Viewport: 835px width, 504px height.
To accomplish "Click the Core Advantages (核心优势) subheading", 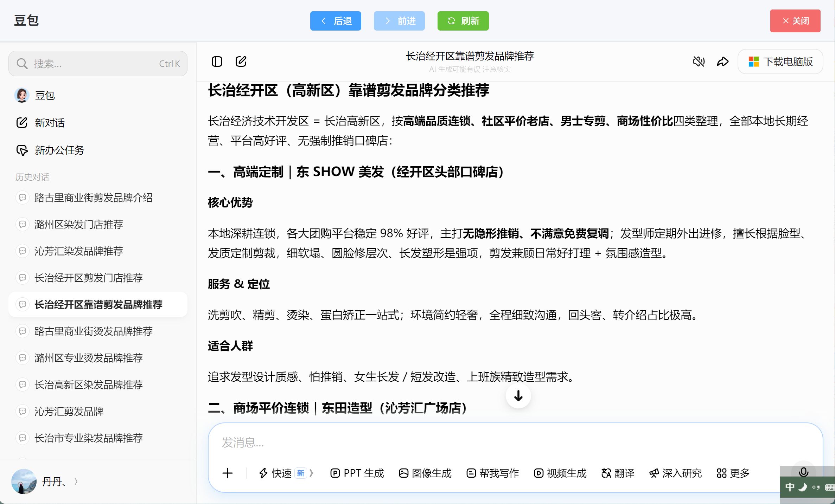I will pos(230,203).
